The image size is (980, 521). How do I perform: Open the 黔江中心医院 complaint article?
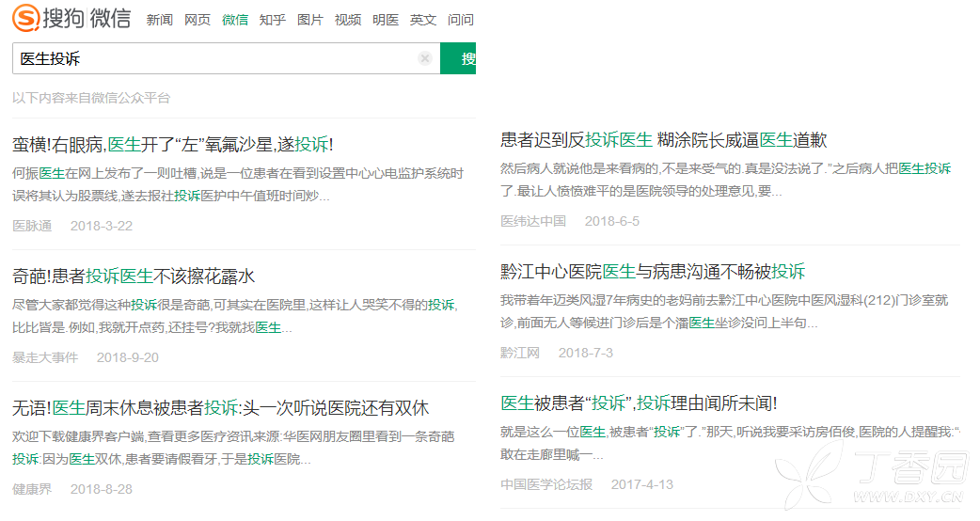[653, 272]
